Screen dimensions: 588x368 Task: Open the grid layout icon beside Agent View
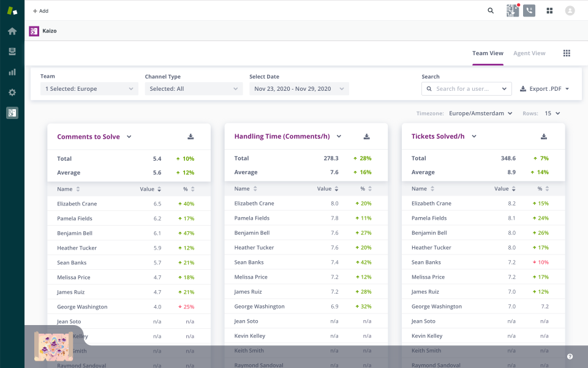tap(567, 53)
